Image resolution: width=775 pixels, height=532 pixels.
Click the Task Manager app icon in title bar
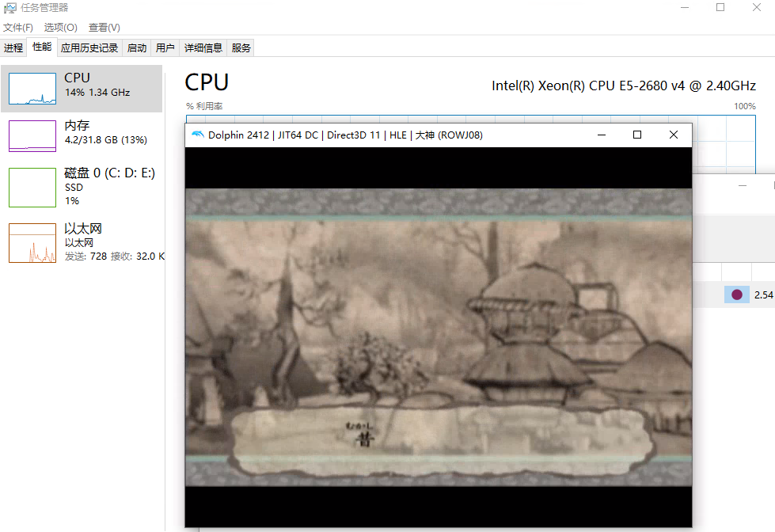(9, 8)
